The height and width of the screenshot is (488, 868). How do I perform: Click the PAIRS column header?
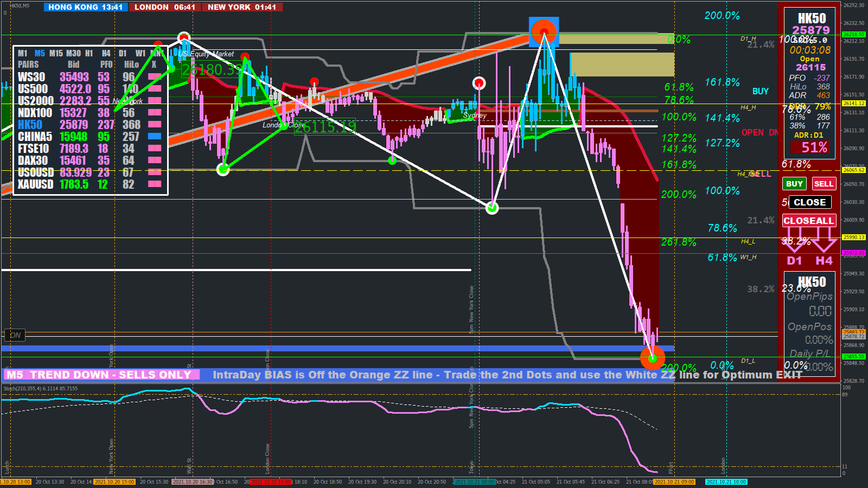(28, 65)
